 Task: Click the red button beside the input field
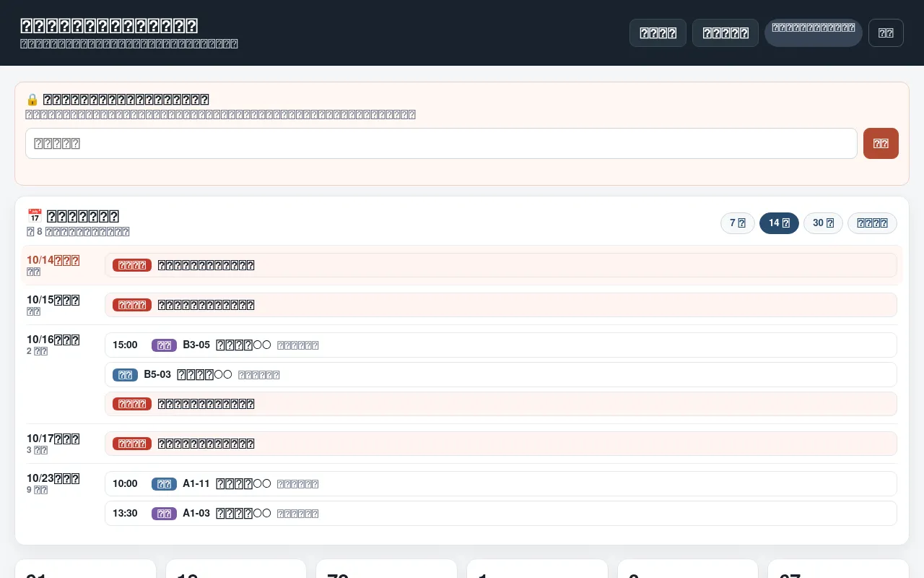881,143
